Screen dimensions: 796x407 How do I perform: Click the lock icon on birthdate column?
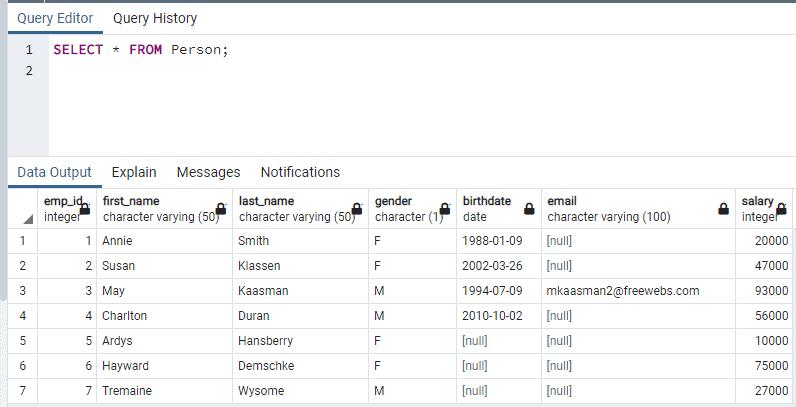(529, 209)
